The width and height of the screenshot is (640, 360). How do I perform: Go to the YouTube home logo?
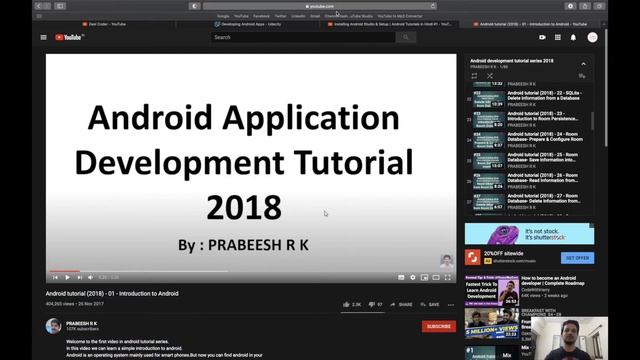69,37
